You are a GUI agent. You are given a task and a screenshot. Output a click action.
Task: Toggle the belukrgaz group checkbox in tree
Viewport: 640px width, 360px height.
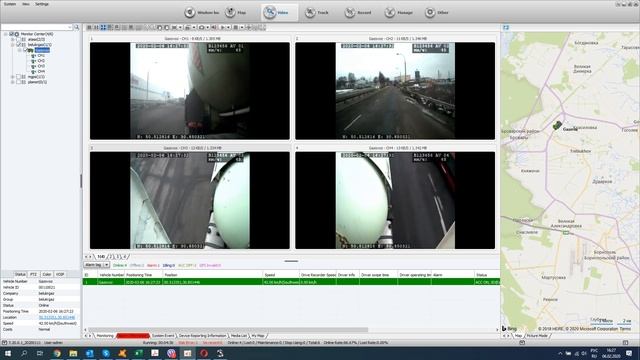click(x=18, y=44)
